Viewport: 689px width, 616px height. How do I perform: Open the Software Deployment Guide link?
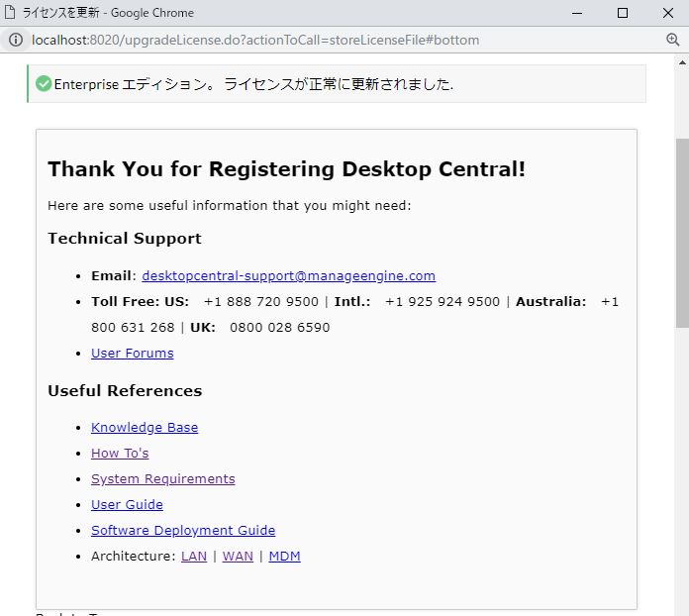click(183, 530)
